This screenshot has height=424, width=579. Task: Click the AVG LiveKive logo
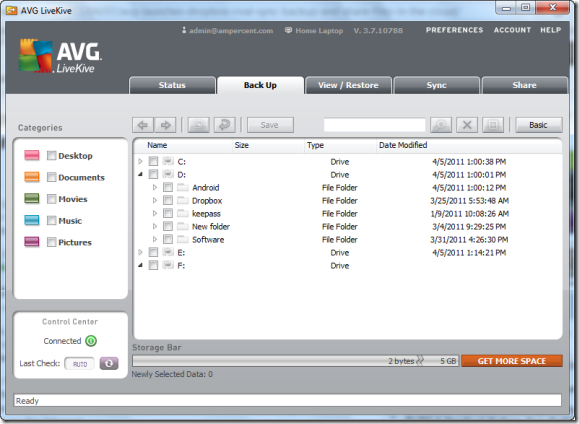click(x=60, y=56)
